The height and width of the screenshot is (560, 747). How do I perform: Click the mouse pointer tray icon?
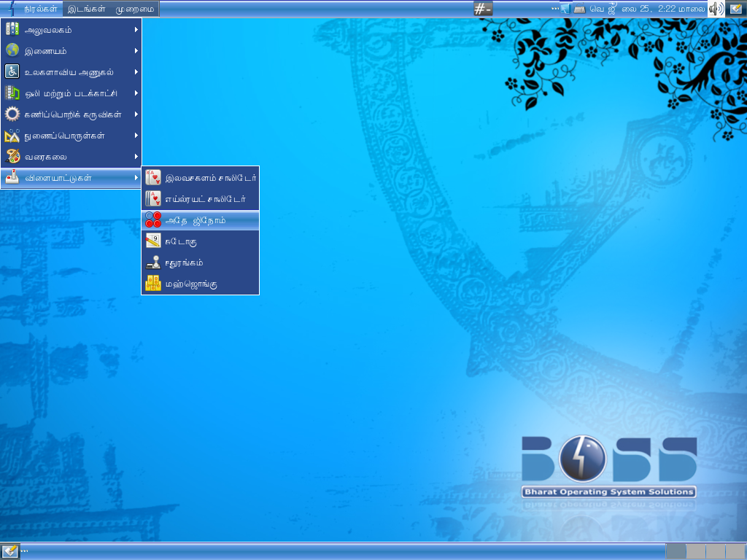[x=565, y=9]
